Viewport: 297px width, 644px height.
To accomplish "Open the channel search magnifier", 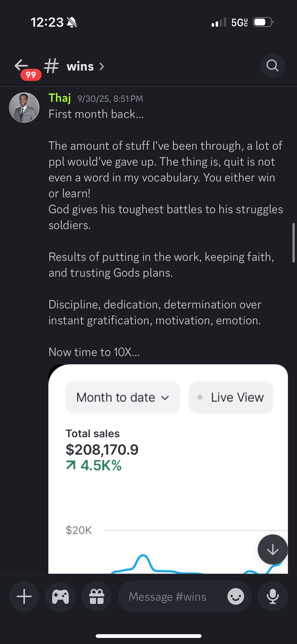I will point(273,66).
